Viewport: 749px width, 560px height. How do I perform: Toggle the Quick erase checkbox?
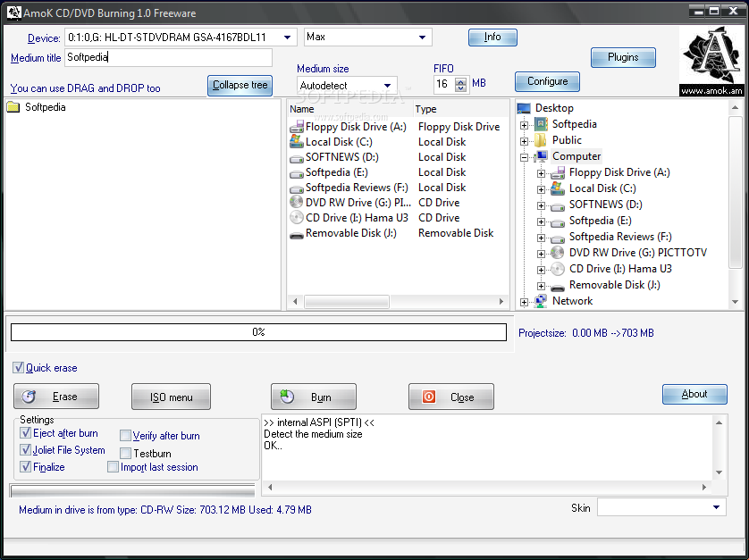click(x=18, y=368)
